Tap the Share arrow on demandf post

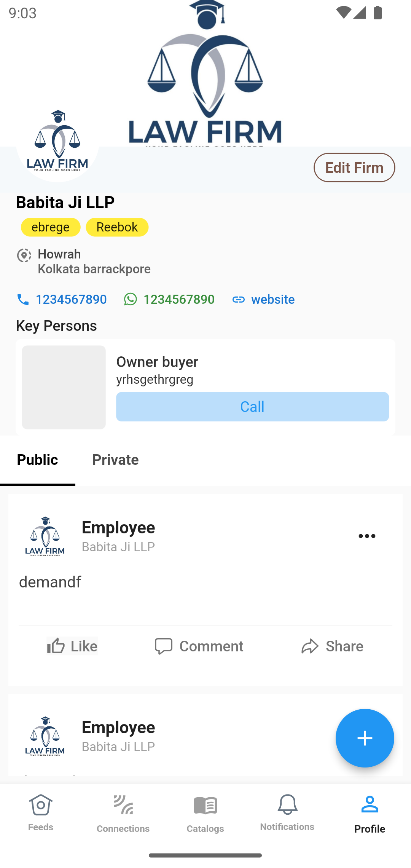coord(332,646)
